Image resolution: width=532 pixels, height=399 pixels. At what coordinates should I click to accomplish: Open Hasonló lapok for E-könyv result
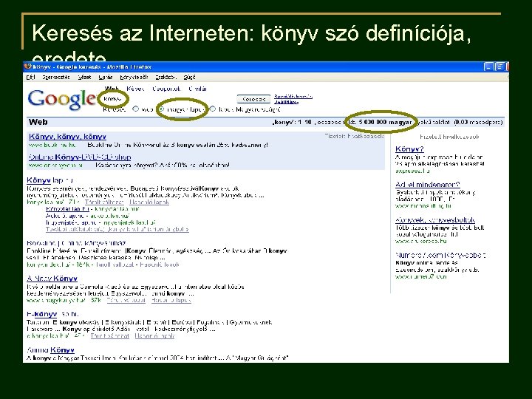(x=154, y=336)
